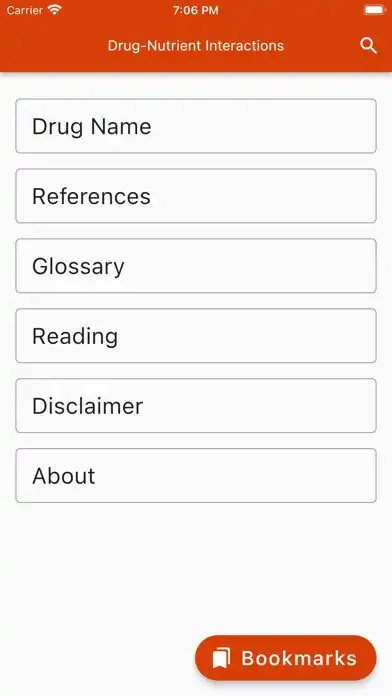Tap the Carrier label in status bar
The width and height of the screenshot is (392, 696).
coord(24,10)
